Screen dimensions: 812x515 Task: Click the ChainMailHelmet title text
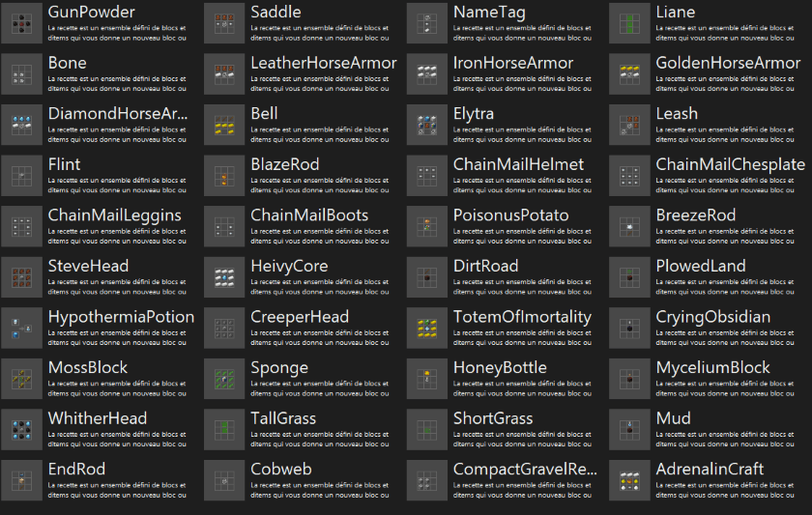click(x=518, y=164)
